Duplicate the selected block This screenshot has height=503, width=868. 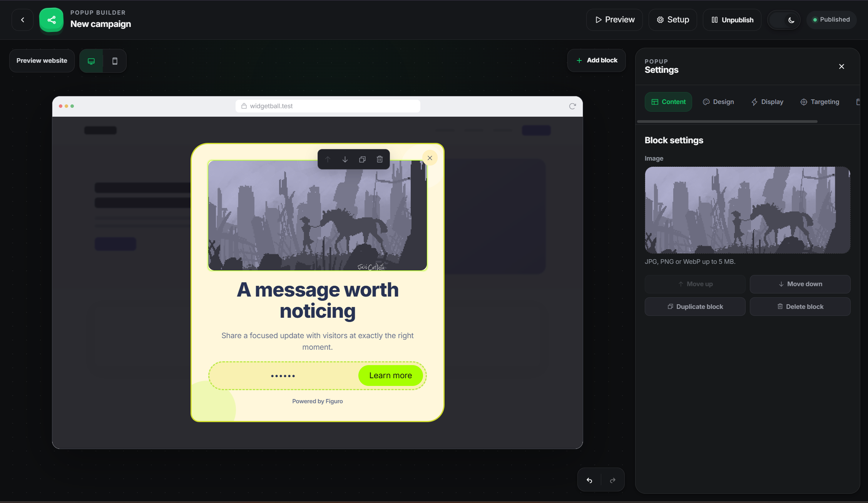click(695, 307)
